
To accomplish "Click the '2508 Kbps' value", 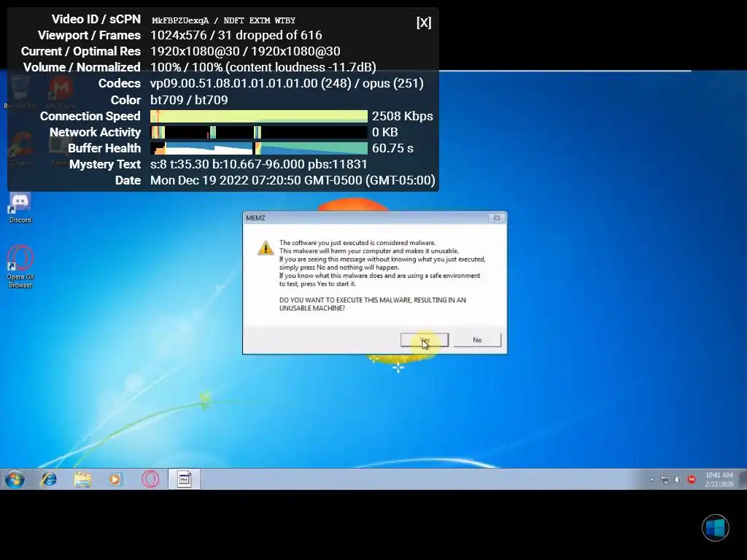I will point(402,116).
